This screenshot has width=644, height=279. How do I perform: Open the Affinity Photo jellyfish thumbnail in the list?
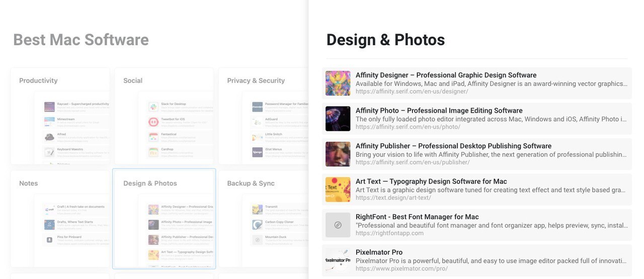pyautogui.click(x=338, y=119)
